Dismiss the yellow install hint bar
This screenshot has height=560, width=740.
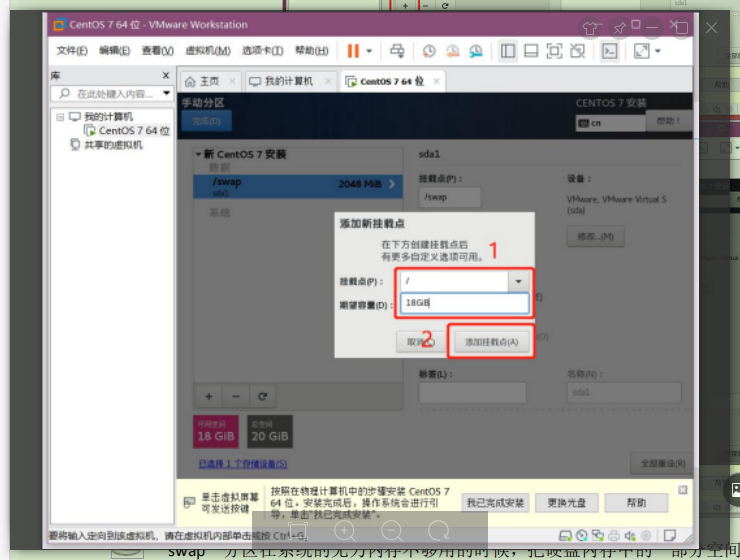[x=682, y=490]
